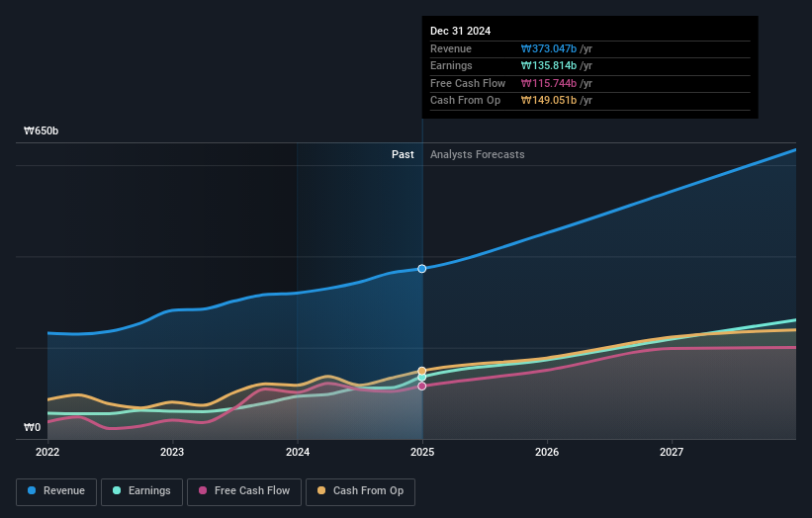Click the ₩149.051b cash from op value
The width and height of the screenshot is (812, 518).
point(549,101)
